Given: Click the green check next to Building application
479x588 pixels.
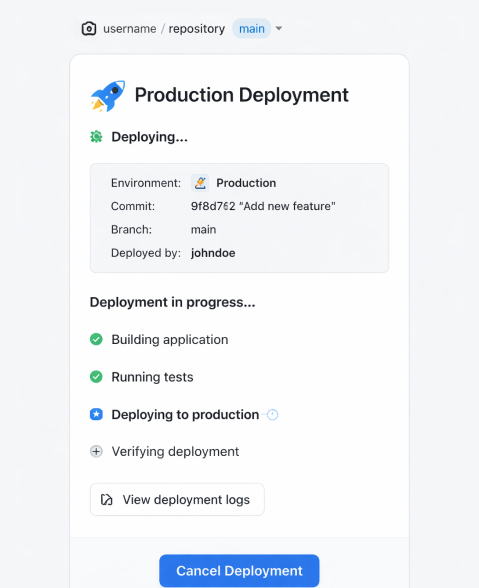Looking at the screenshot, I should pyautogui.click(x=96, y=339).
